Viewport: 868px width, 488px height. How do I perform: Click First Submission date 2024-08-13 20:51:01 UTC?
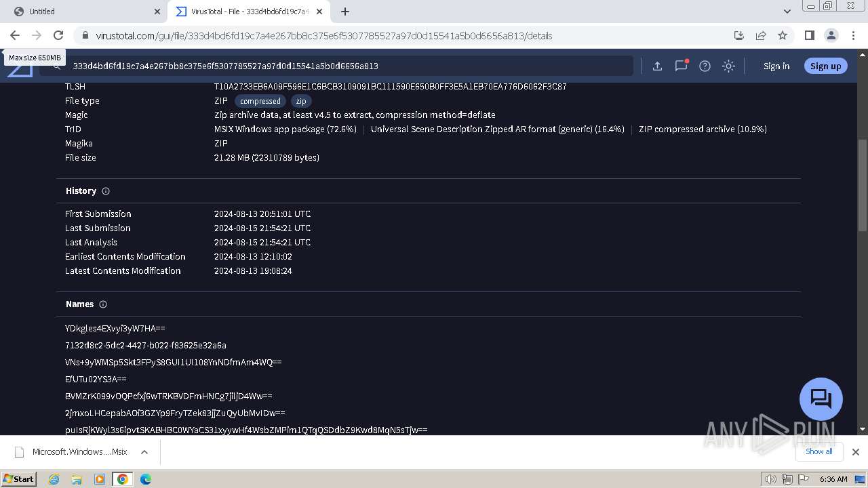click(262, 213)
